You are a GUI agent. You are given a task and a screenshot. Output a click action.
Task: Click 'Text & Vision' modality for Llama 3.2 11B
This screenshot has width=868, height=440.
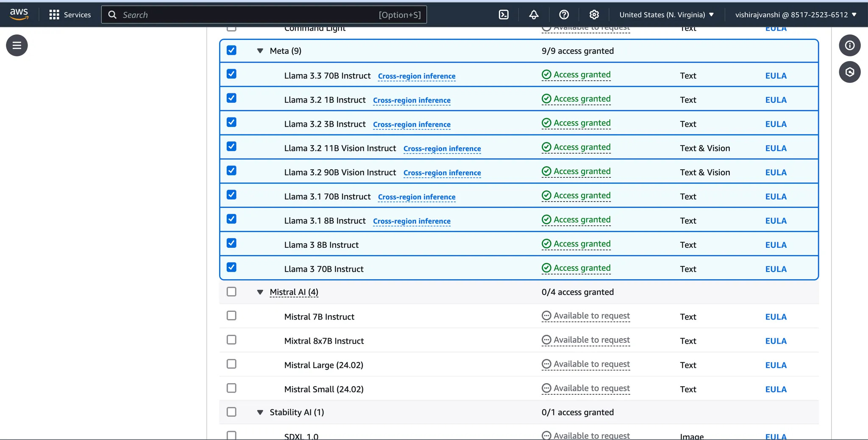(x=705, y=149)
